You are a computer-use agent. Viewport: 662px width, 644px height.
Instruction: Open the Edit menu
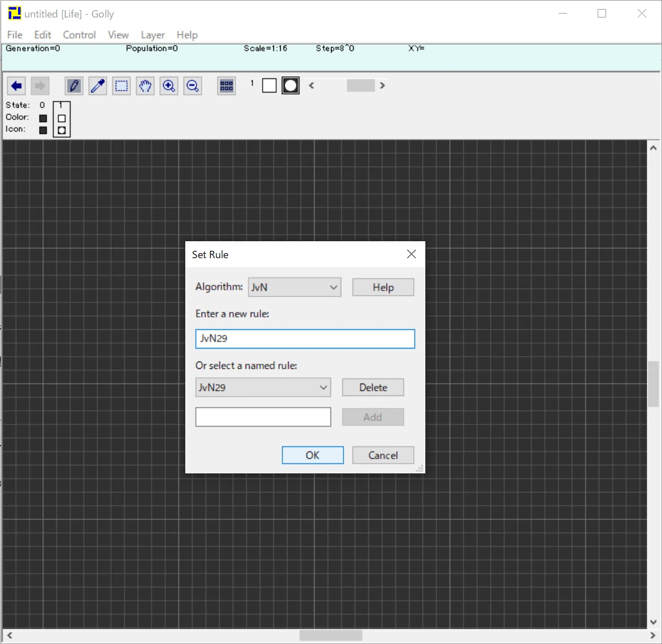pos(42,35)
